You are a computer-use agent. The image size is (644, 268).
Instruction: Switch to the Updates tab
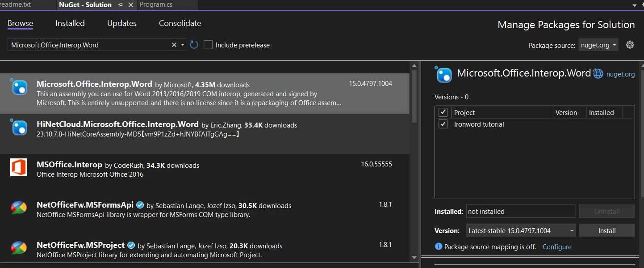point(121,23)
